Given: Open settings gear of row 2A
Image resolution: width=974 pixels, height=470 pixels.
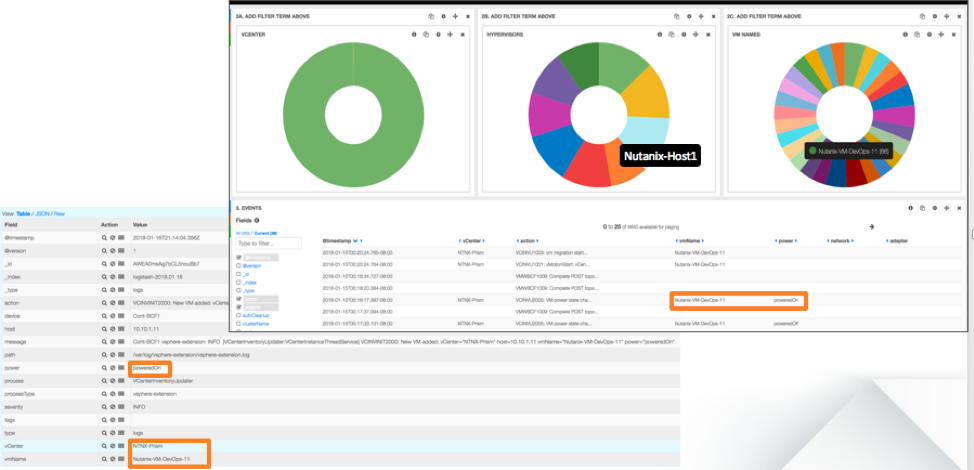Looking at the screenshot, I should point(443,17).
